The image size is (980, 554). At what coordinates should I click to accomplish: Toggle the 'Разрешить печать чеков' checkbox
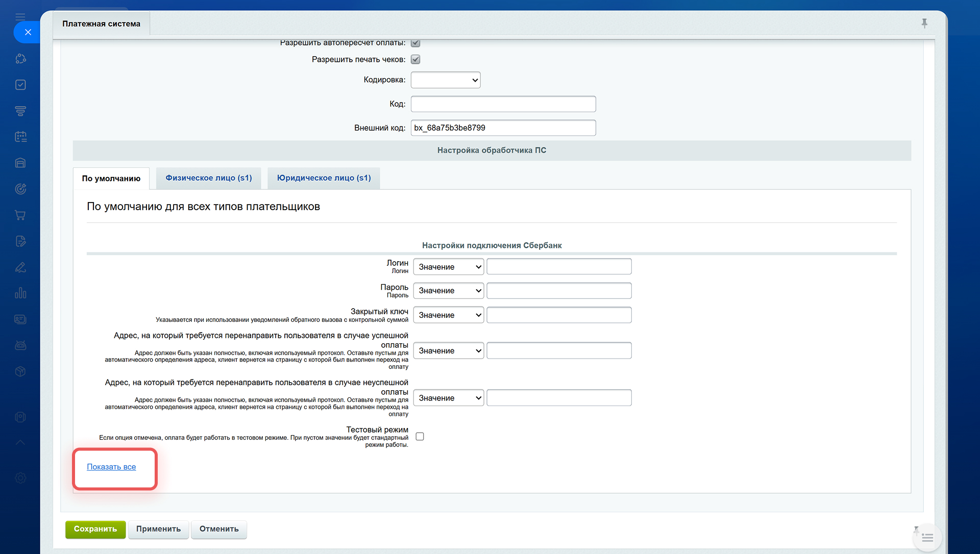click(x=415, y=60)
